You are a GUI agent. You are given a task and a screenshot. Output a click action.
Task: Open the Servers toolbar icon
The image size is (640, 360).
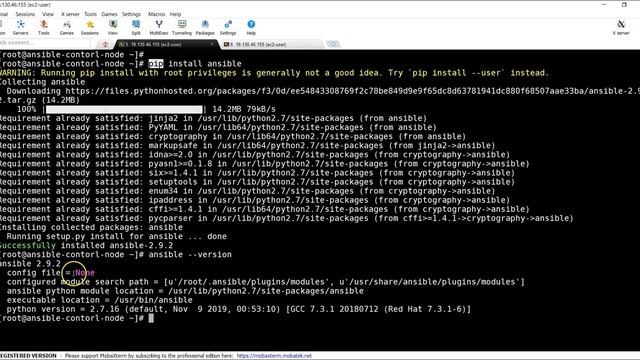tap(20, 28)
